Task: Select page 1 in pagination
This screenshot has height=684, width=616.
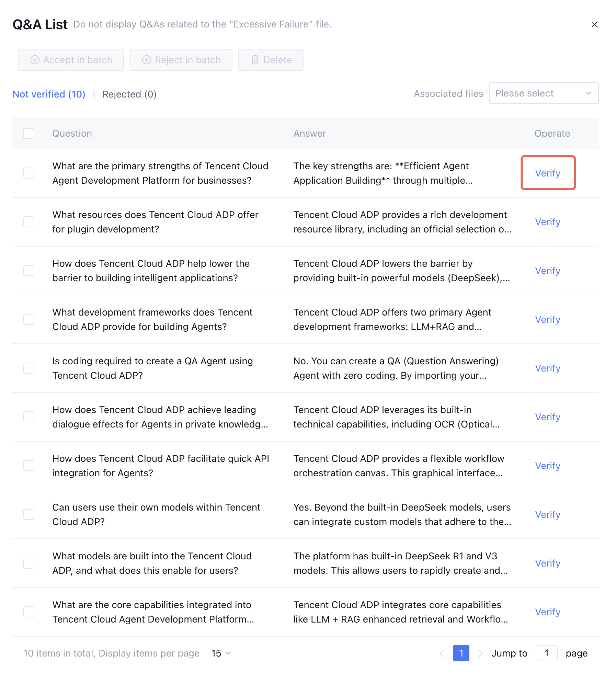Action: tap(461, 653)
